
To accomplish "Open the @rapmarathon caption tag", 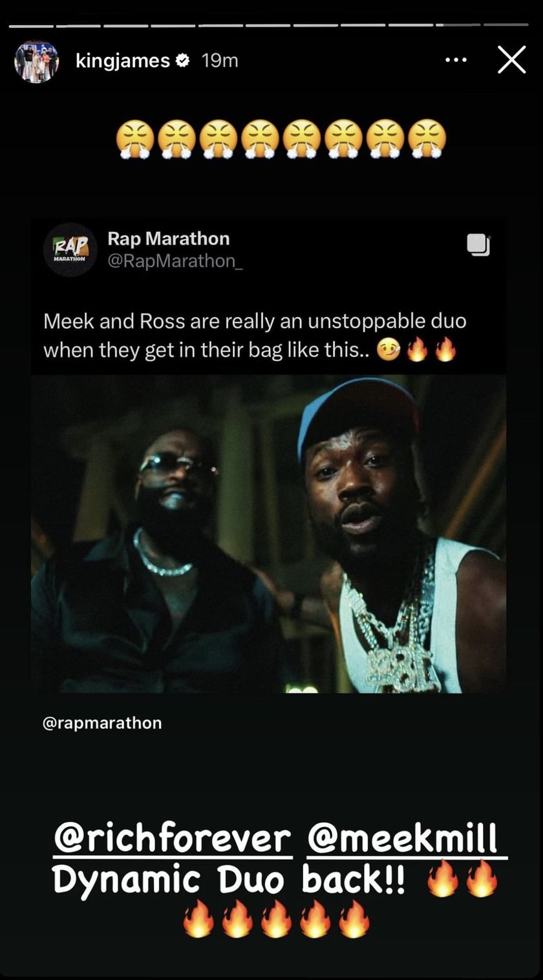I will 102,723.
